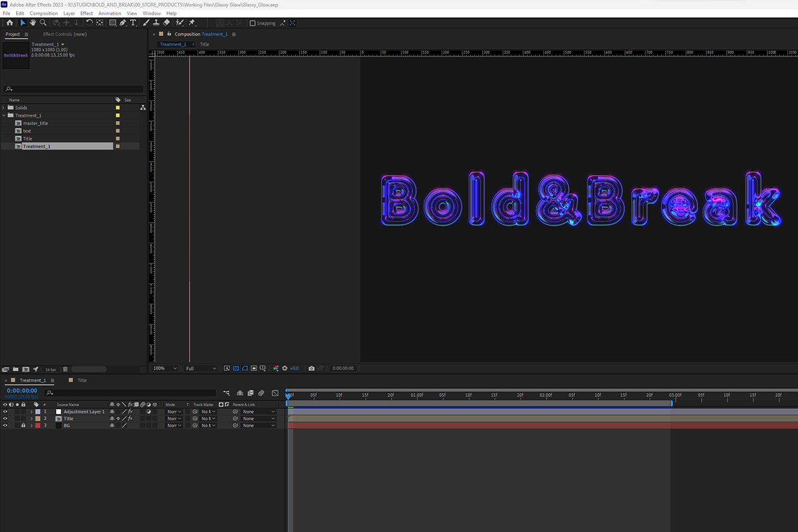
Task: Collapse the Treatment_1 folder
Action: point(3,116)
